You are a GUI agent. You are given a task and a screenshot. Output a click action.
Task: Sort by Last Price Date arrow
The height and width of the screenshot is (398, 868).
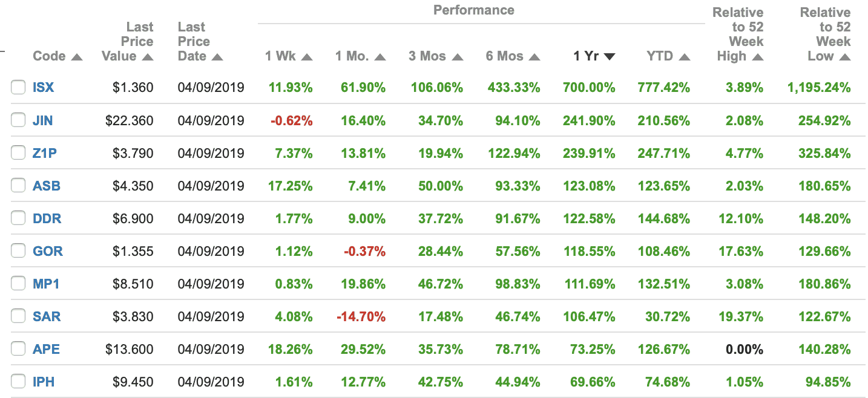coord(217,57)
